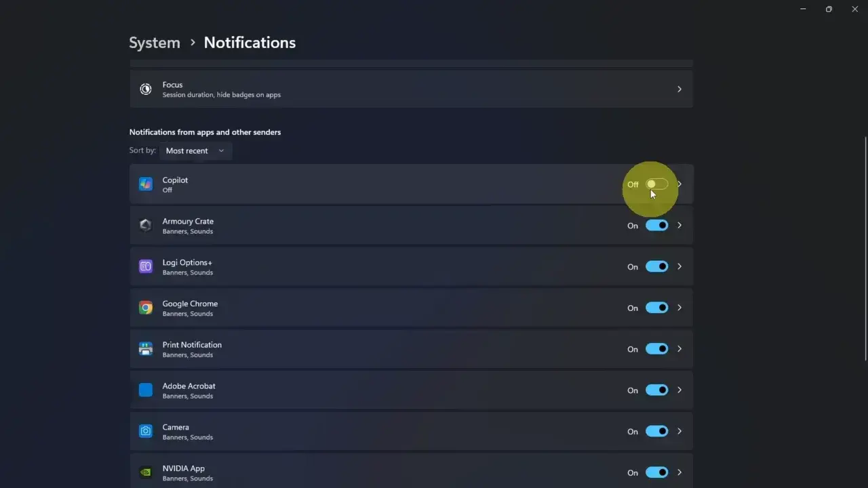Expand Copilot notification settings chevron
This screenshot has height=488, width=868.
[x=679, y=184]
